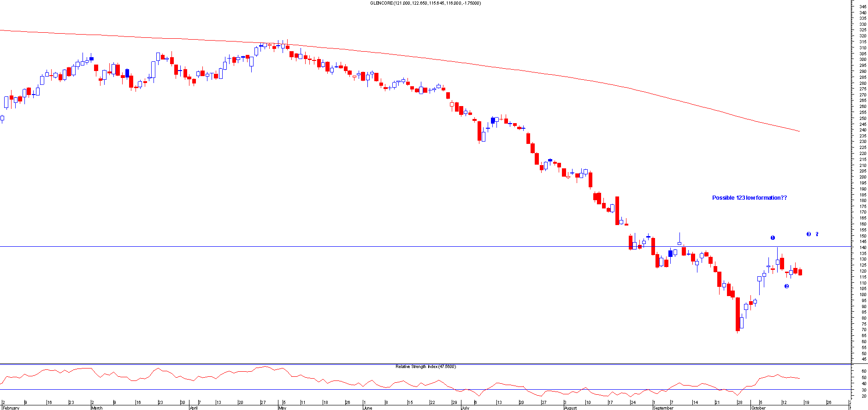This screenshot has height=410, width=868.
Task: Click the 140 price axis label
Action: click(x=862, y=248)
